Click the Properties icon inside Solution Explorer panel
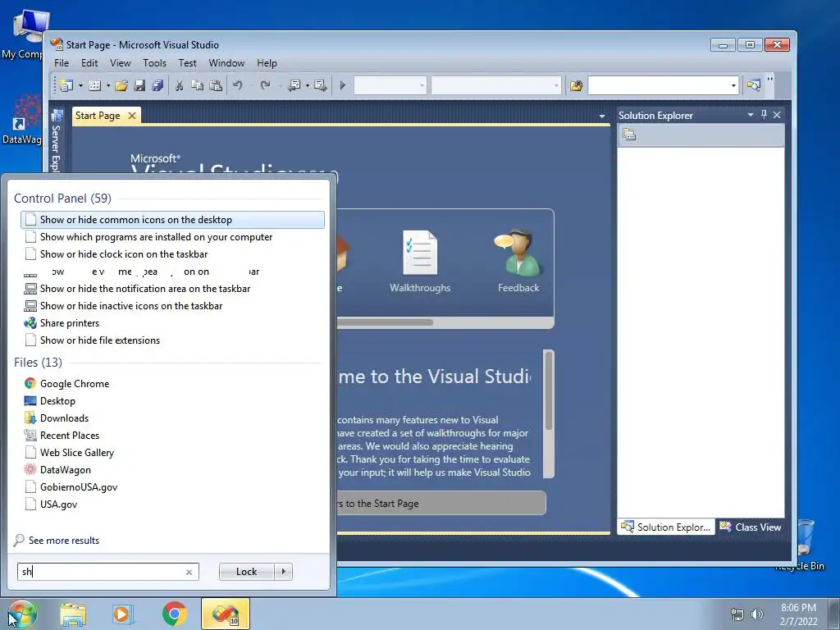Screen dimensions: 840x630 (x=629, y=135)
